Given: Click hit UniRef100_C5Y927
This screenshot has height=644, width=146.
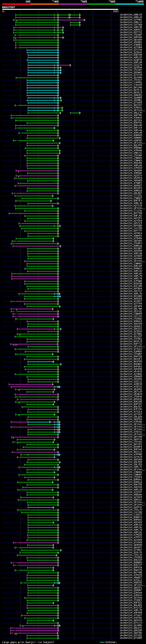Looking at the screenshot, I should click(131, 80).
